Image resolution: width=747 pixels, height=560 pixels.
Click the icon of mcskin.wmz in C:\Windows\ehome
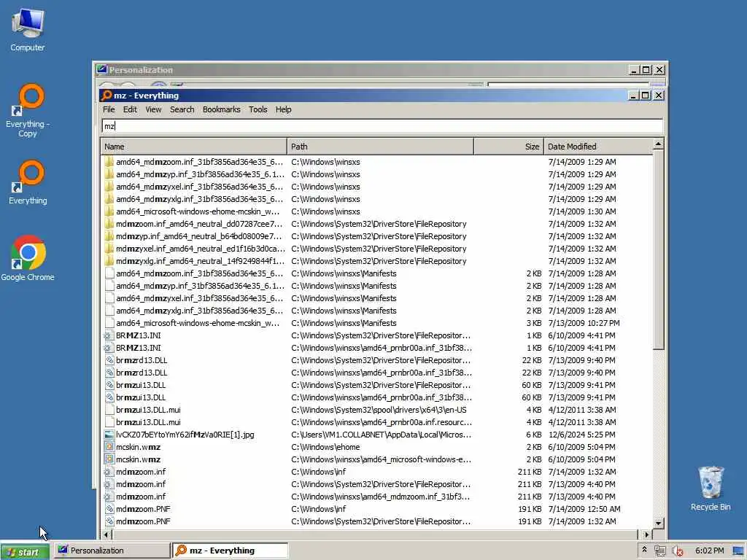pos(109,447)
